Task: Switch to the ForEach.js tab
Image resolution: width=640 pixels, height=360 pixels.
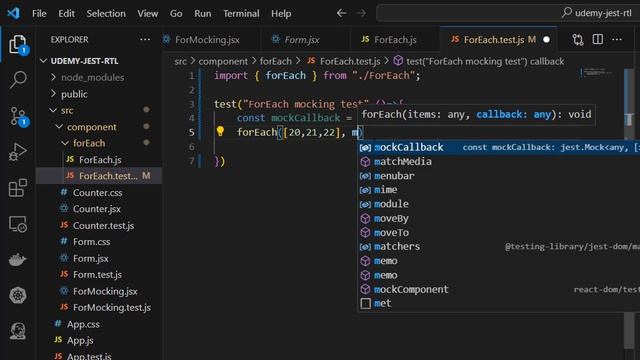Action: click(395, 40)
